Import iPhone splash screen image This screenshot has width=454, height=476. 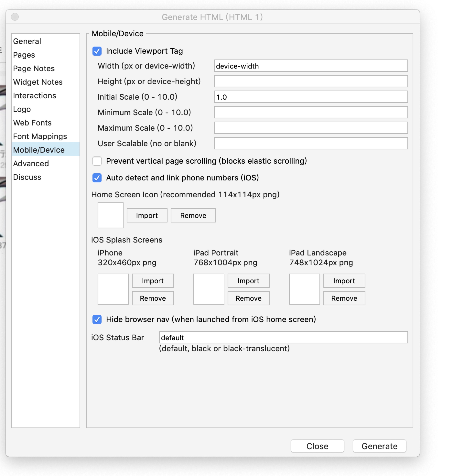coord(153,281)
